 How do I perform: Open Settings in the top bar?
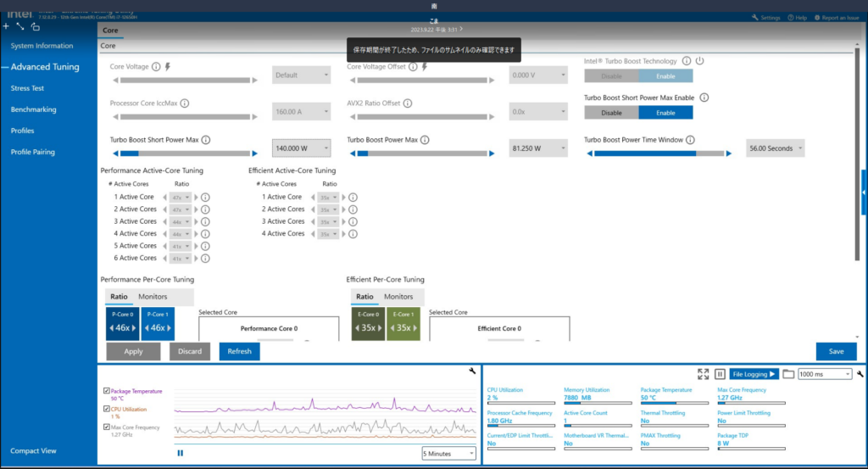coord(765,18)
